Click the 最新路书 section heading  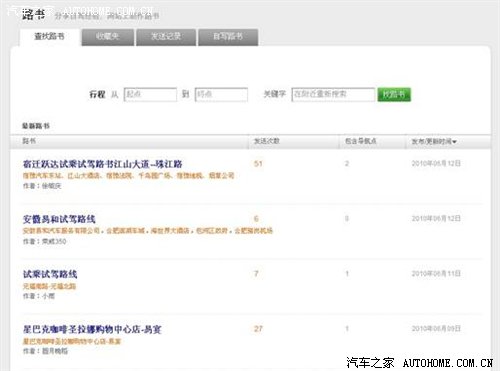36,126
